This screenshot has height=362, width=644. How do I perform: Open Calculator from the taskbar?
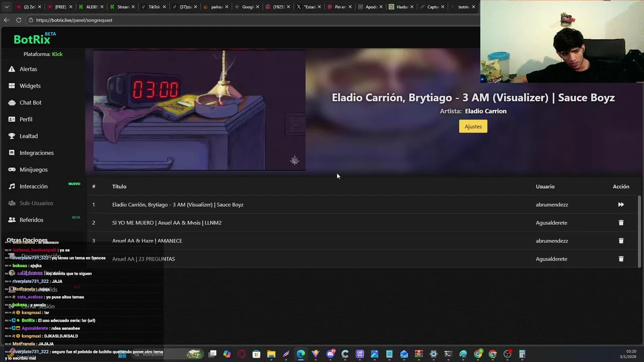click(x=522, y=354)
